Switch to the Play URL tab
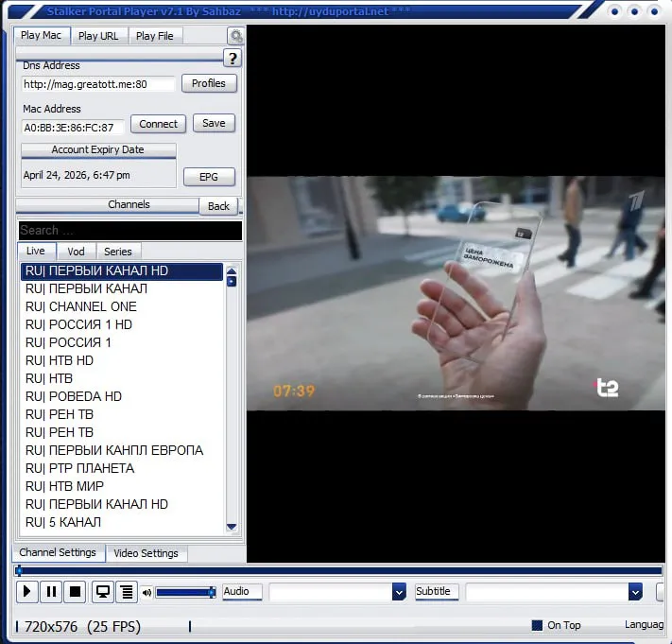The image size is (672, 644). click(98, 36)
